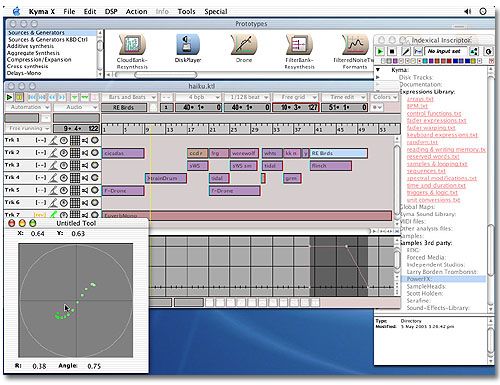Viewport: 500px width, 385px height.
Task: Expand the Disk Tracks tree node
Action: tap(378, 77)
